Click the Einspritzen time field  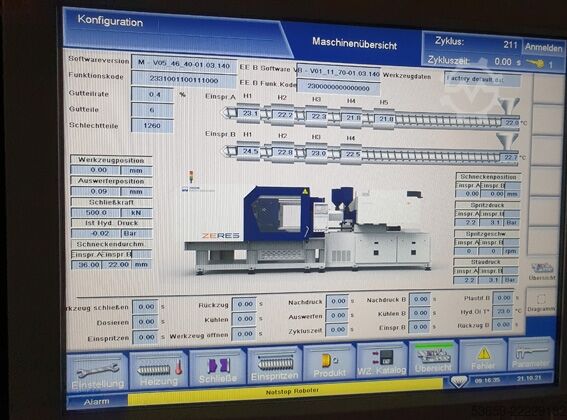point(146,337)
